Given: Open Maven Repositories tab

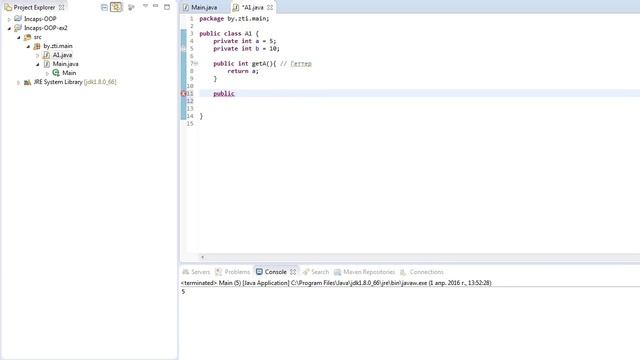Looking at the screenshot, I should 364,272.
